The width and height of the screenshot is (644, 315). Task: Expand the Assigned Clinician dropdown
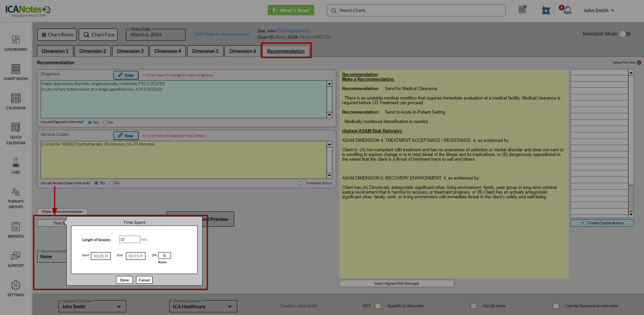point(119,307)
